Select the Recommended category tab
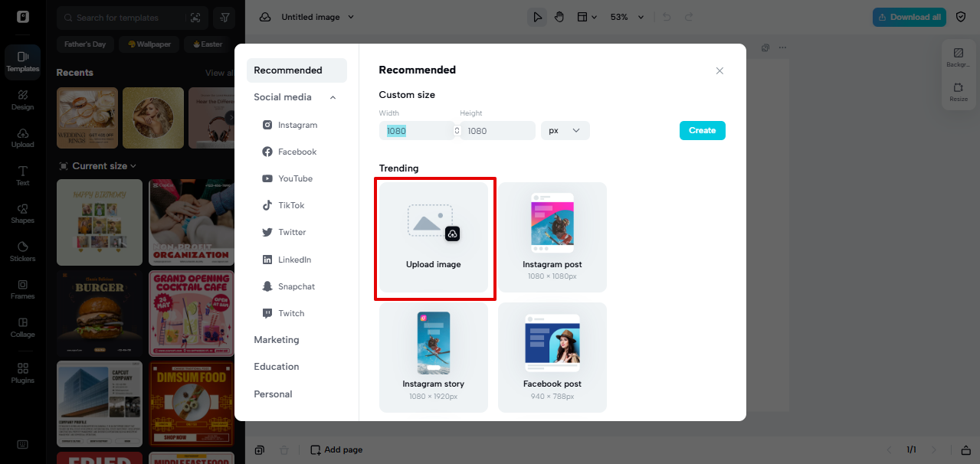Viewport: 980px width, 464px height. (297, 70)
